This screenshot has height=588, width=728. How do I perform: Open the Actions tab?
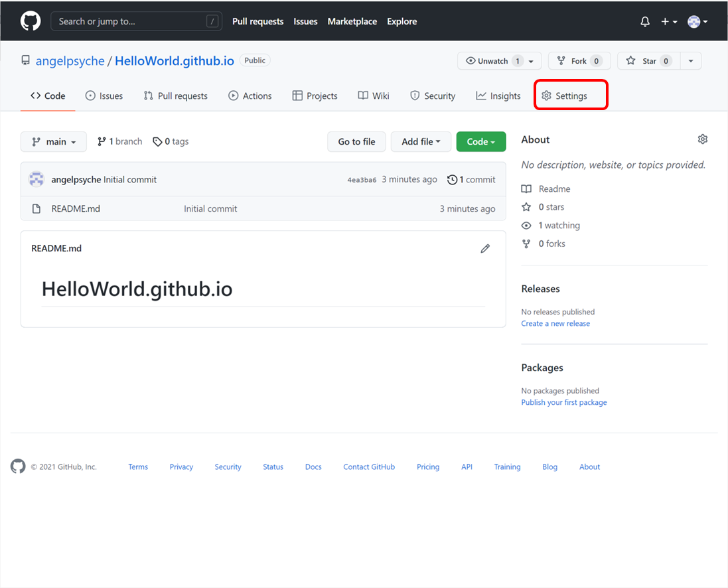(250, 96)
